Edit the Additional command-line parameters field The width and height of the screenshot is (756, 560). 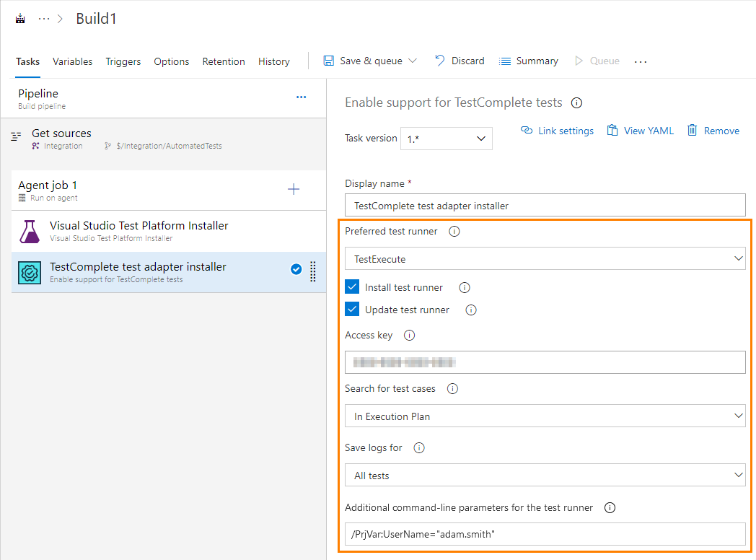coord(545,534)
